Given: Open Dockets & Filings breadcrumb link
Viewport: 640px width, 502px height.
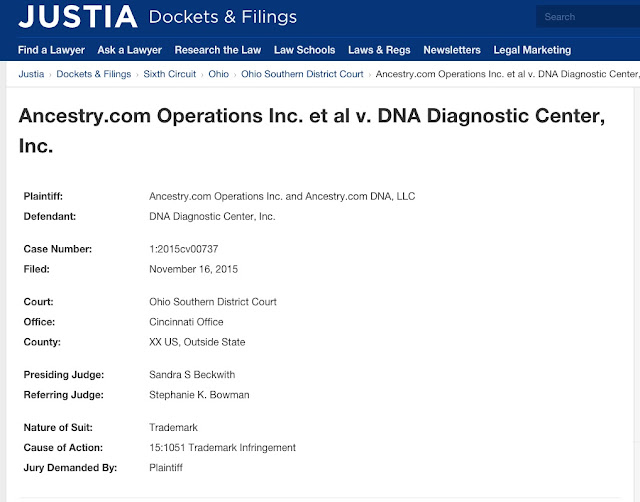Looking at the screenshot, I should coord(93,74).
